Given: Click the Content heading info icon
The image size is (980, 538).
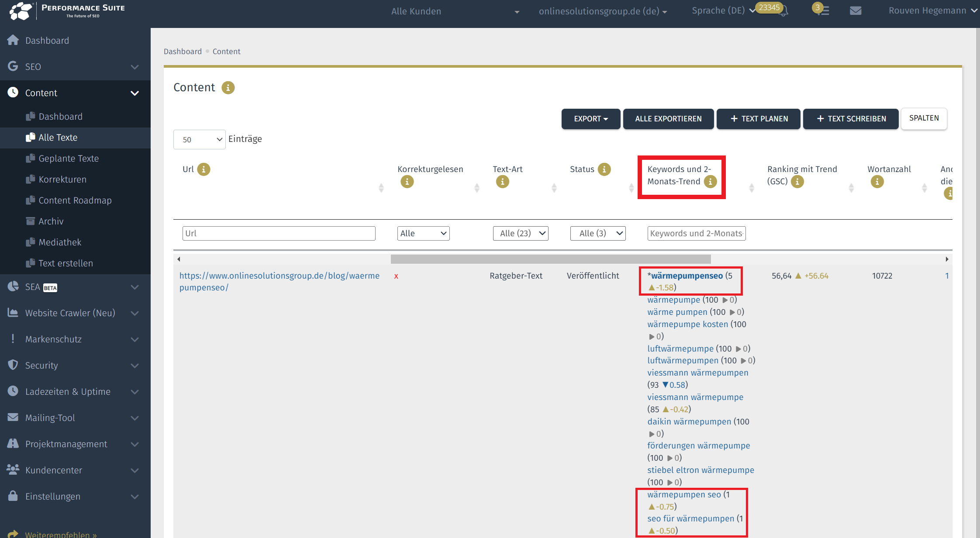Looking at the screenshot, I should [228, 88].
